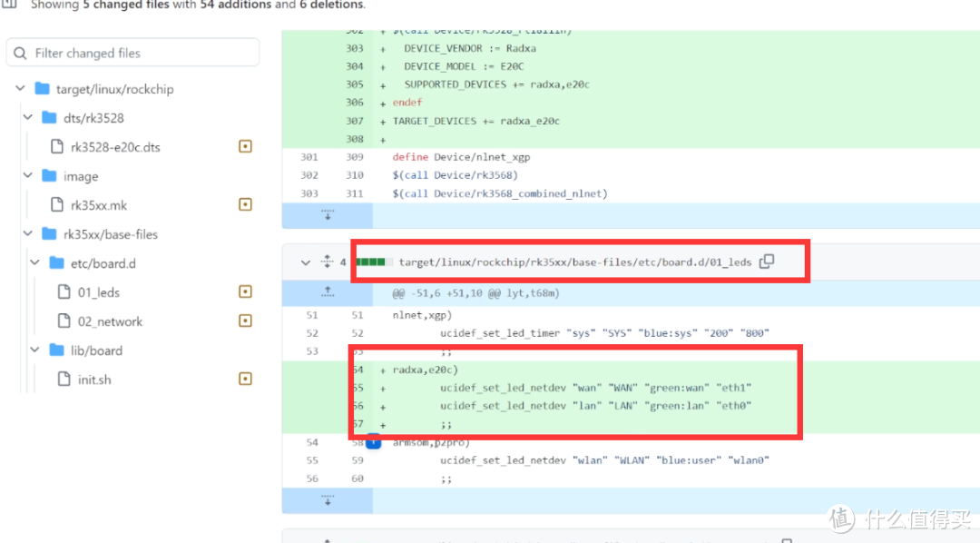Click the 'nlnet,xgp)' code line

(x=422, y=315)
